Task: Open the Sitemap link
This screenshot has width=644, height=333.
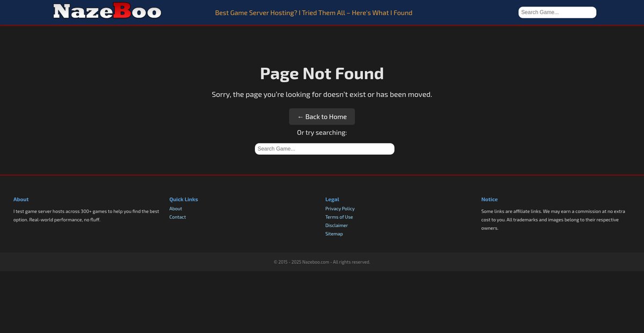Action: (x=334, y=234)
